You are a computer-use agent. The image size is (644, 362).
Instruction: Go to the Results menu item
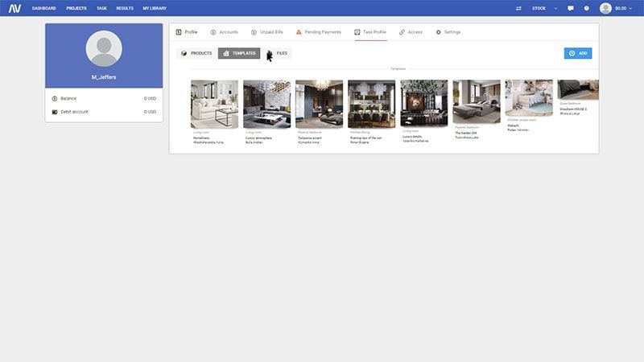(125, 8)
